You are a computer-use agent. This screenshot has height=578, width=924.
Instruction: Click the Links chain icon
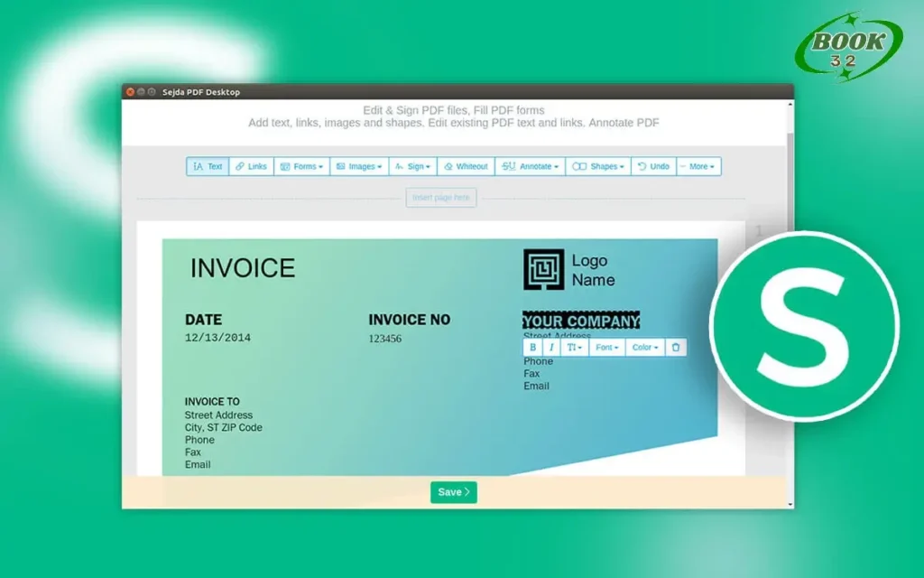tap(240, 166)
